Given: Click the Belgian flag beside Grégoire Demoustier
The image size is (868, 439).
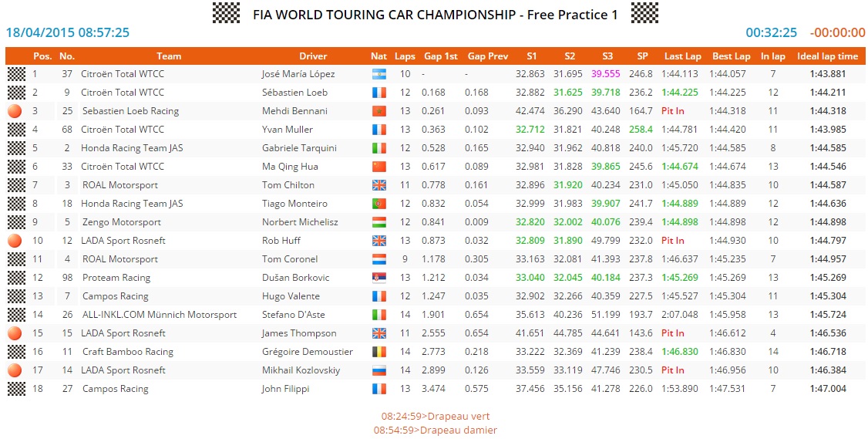Looking at the screenshot, I should coord(378,352).
